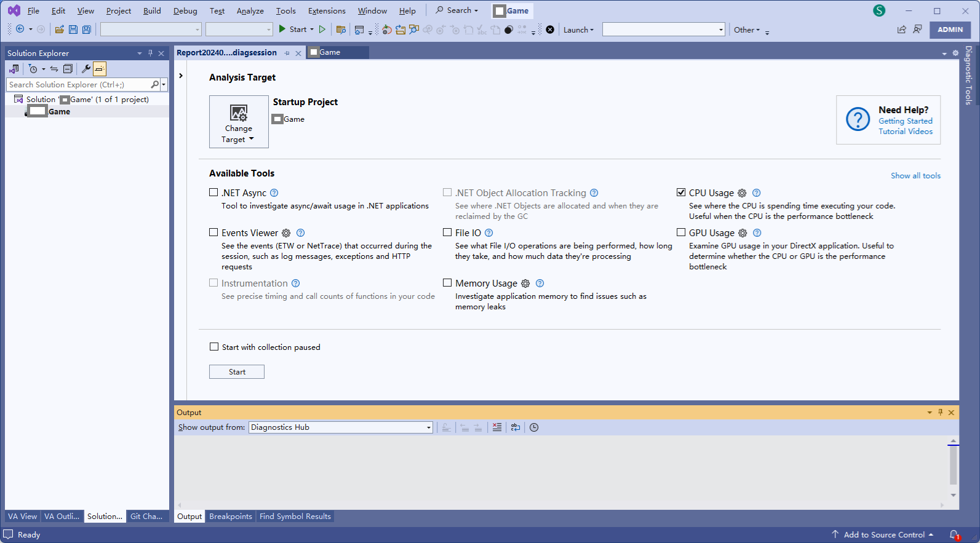
Task: Click the user account avatar 'S'
Action: (879, 10)
